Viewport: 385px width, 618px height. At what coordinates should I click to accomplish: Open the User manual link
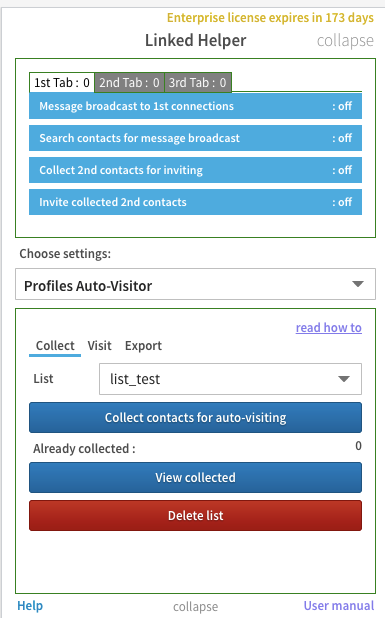point(339,605)
